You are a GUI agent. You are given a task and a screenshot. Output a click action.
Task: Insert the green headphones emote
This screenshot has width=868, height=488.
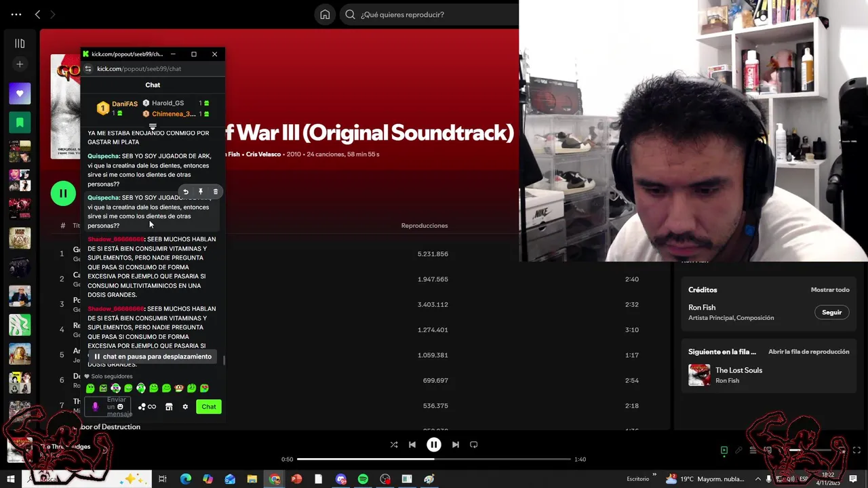(x=141, y=388)
